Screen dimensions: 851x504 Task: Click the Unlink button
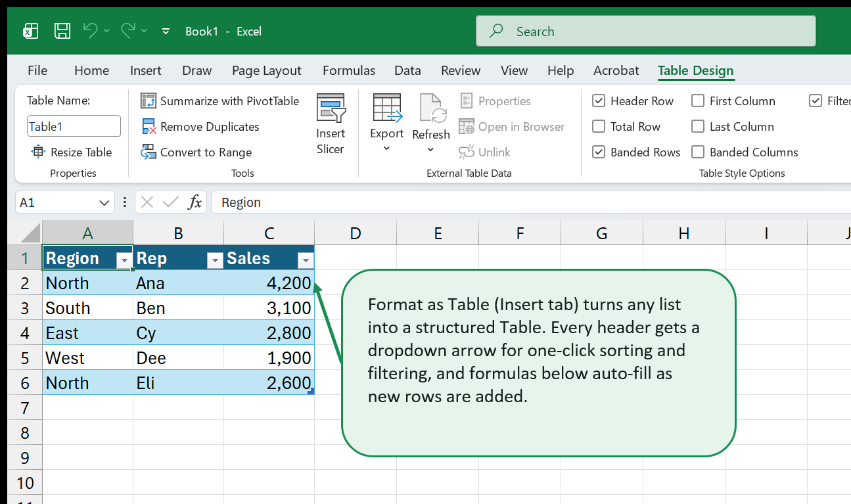pos(484,152)
